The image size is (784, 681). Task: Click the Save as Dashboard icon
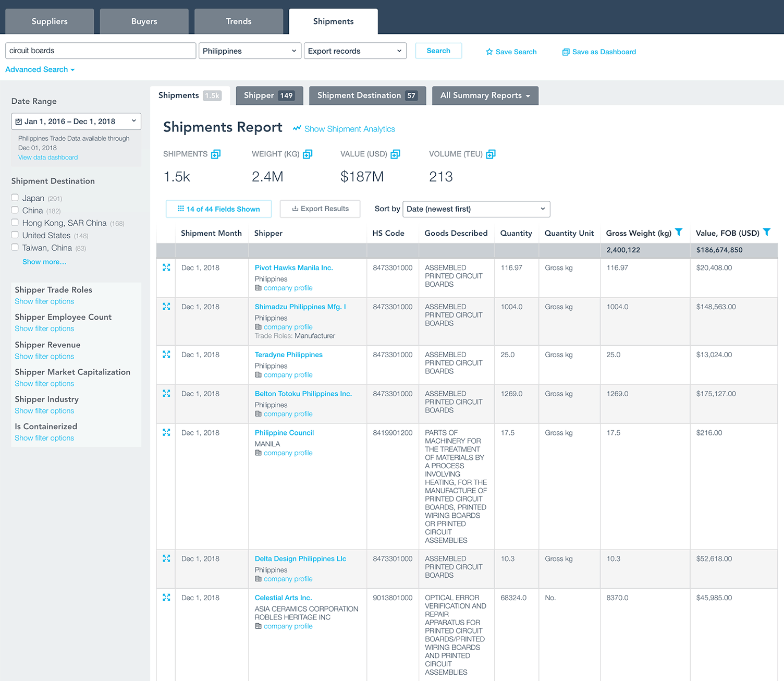tap(566, 52)
